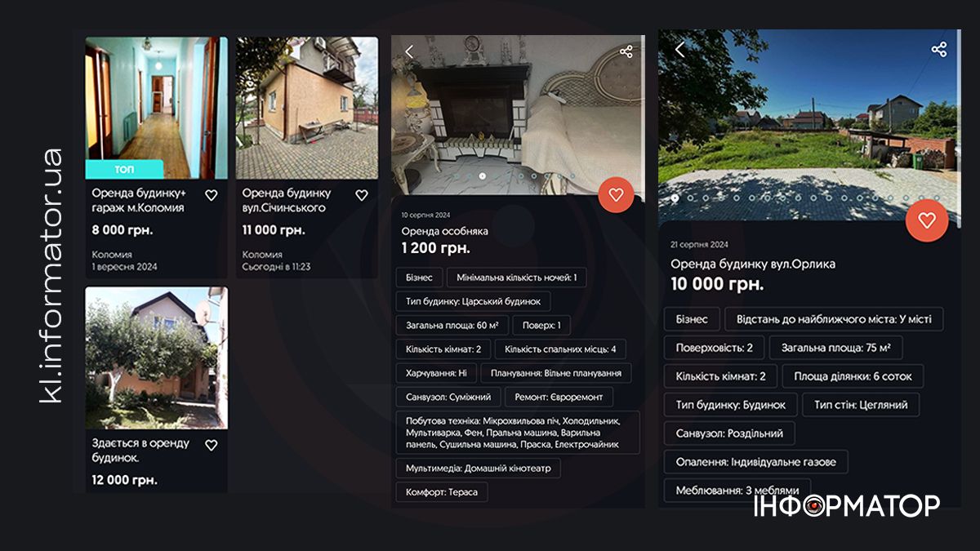
Task: Click the red heart button on the 1 200 грн. listing
Action: [x=616, y=195]
